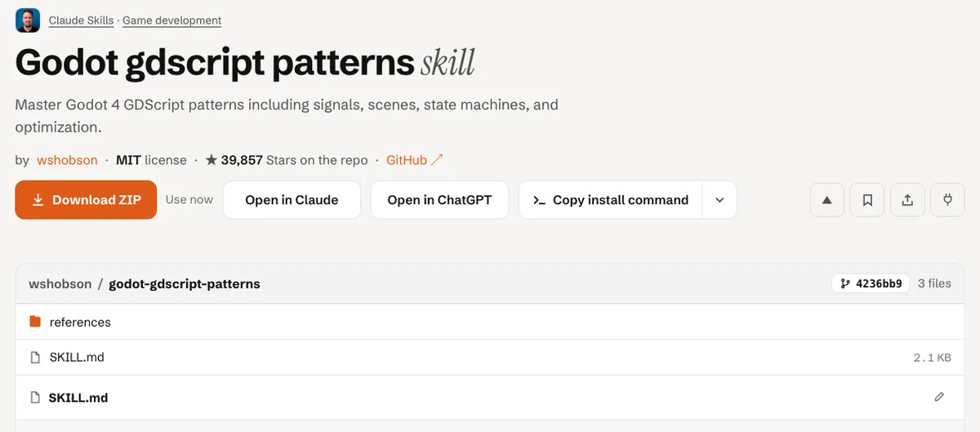The width and height of the screenshot is (980, 432).
Task: Click the MIT license label
Action: coord(151,160)
